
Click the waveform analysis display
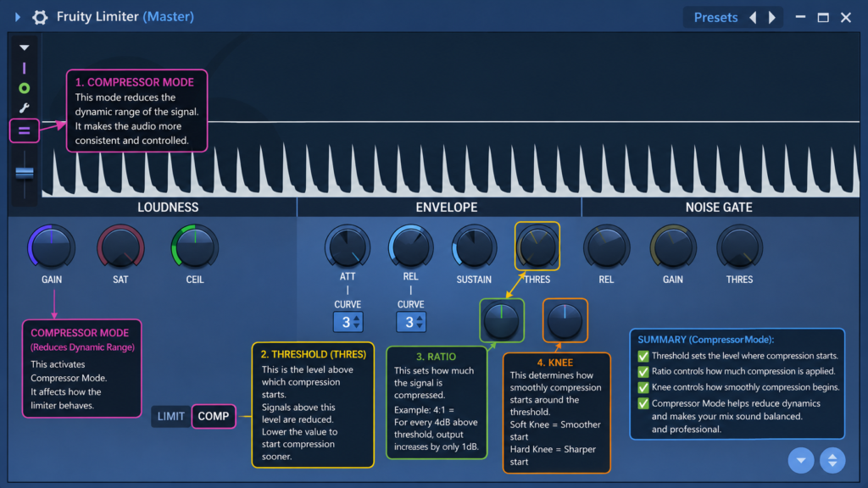(451, 115)
